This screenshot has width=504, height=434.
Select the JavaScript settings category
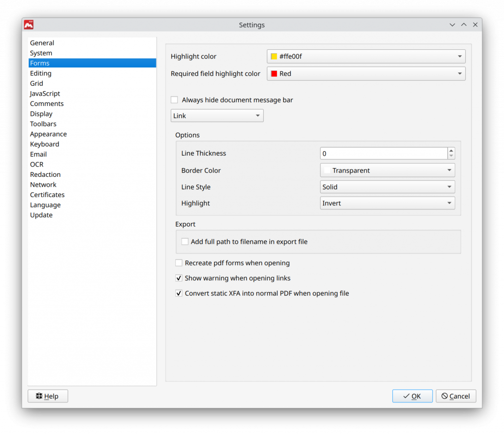pos(45,93)
